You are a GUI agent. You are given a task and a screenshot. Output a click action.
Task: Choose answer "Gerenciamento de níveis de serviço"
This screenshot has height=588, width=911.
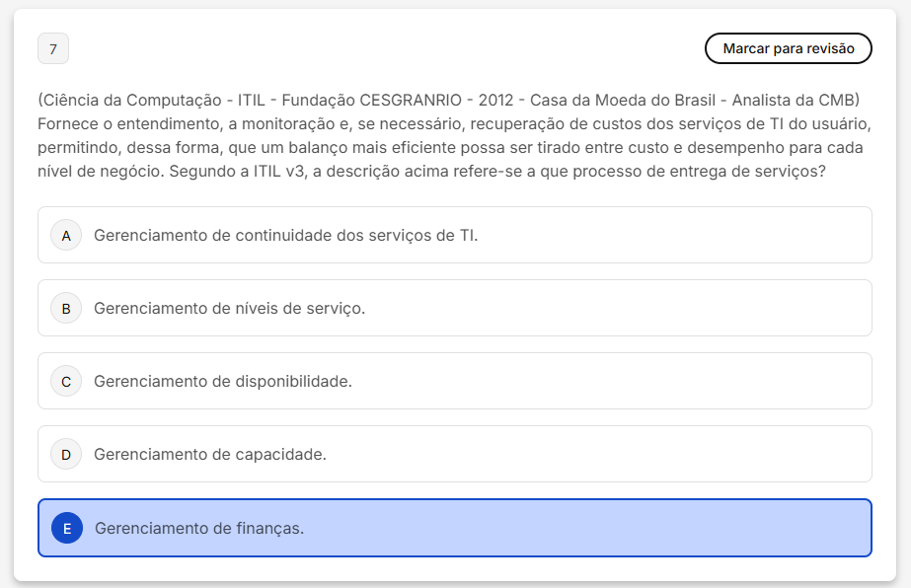tap(229, 308)
